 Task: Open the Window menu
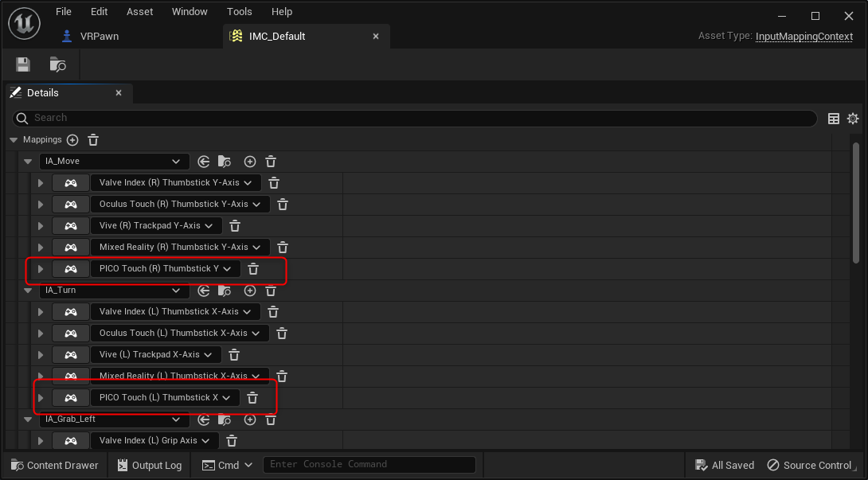[x=190, y=12]
